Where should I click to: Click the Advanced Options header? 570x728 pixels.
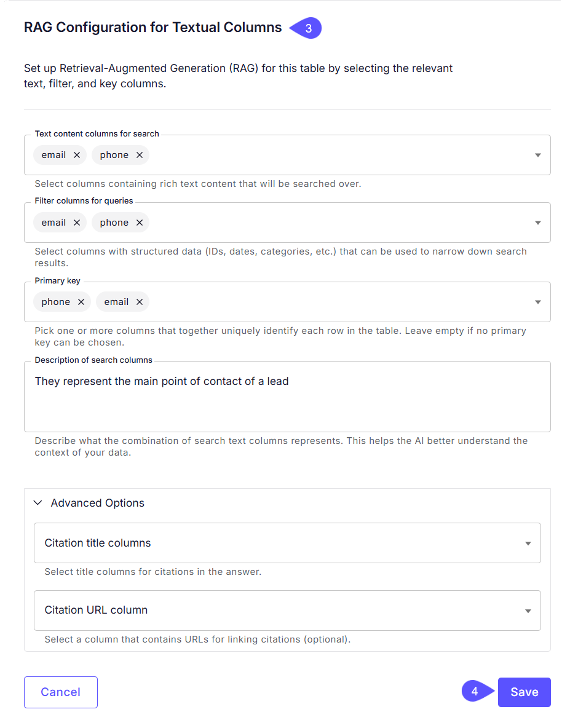(98, 502)
